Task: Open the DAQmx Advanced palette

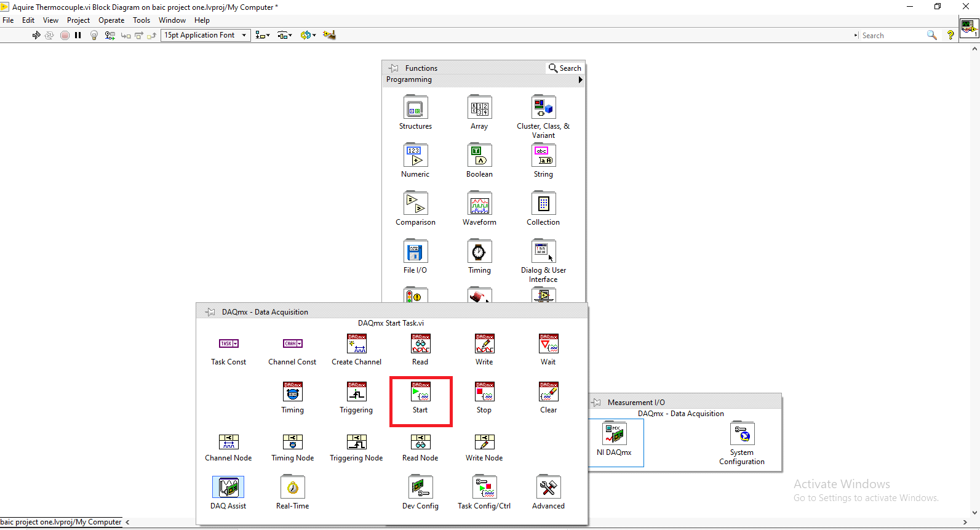Action: click(x=548, y=487)
